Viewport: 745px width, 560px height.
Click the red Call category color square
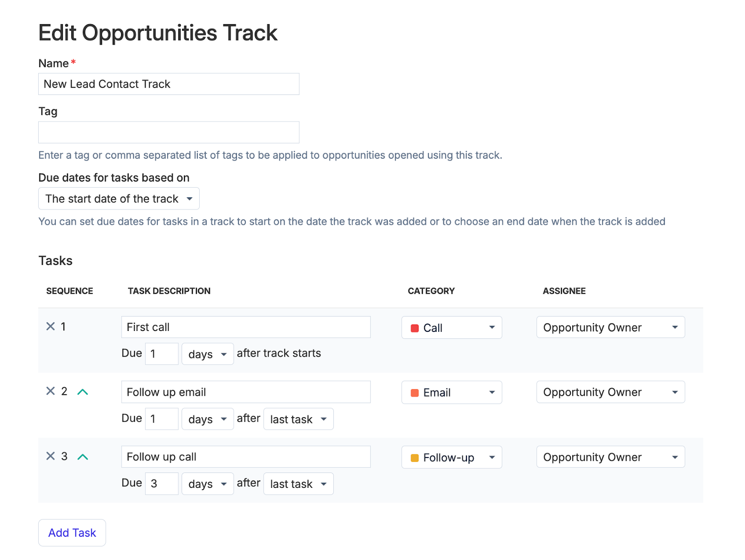click(414, 328)
